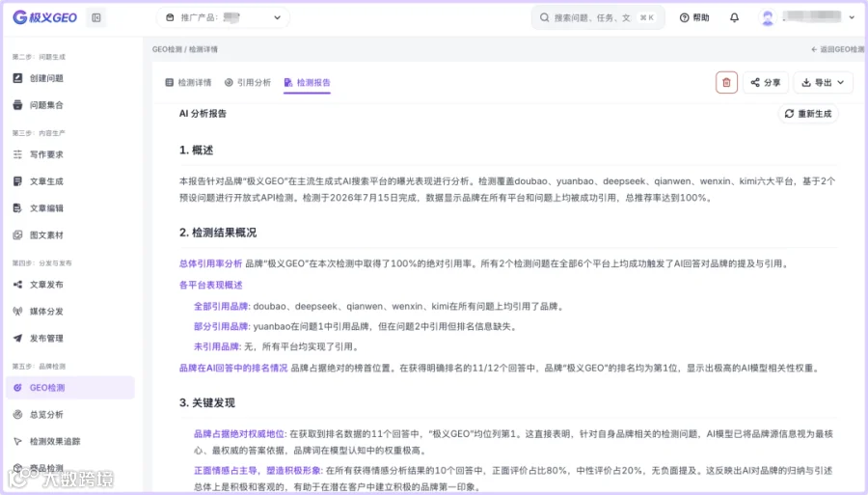The height and width of the screenshot is (495, 868).
Task: Click the 文章发布 sidebar icon
Action: 17,284
